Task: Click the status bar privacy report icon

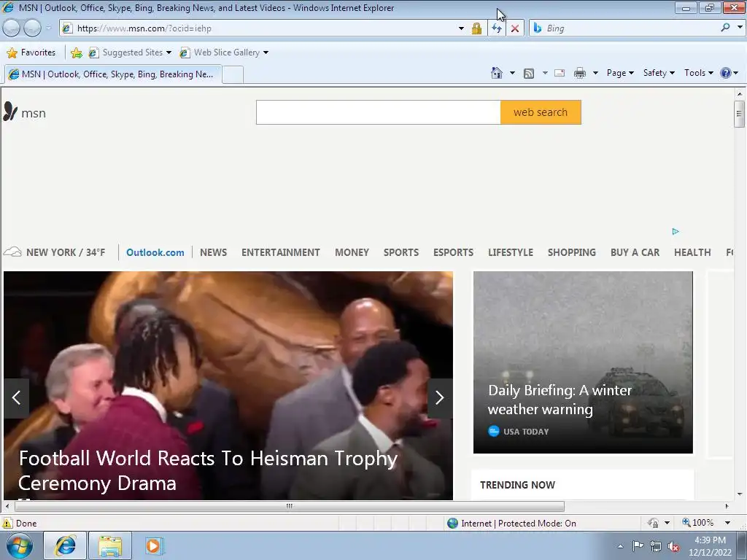Action: pyautogui.click(x=653, y=523)
